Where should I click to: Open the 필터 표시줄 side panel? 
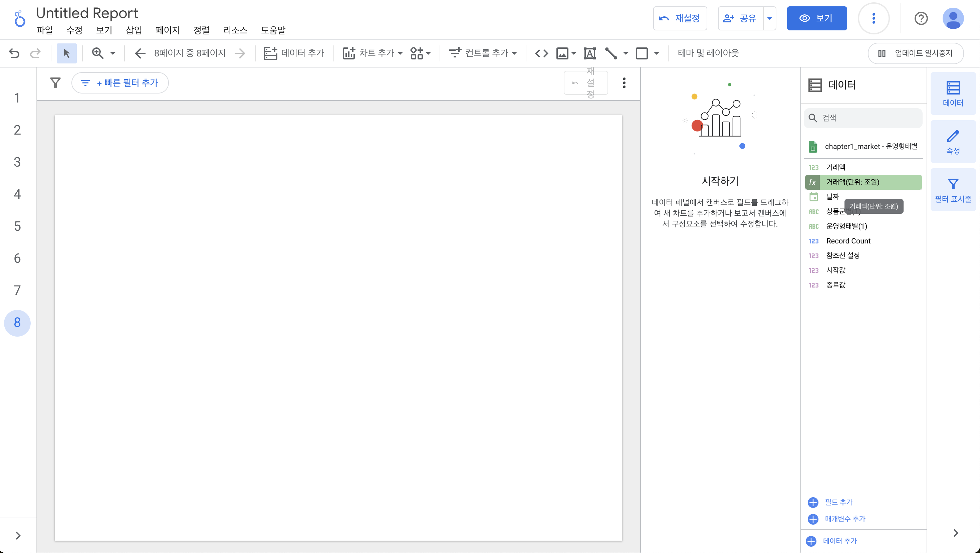(x=953, y=190)
